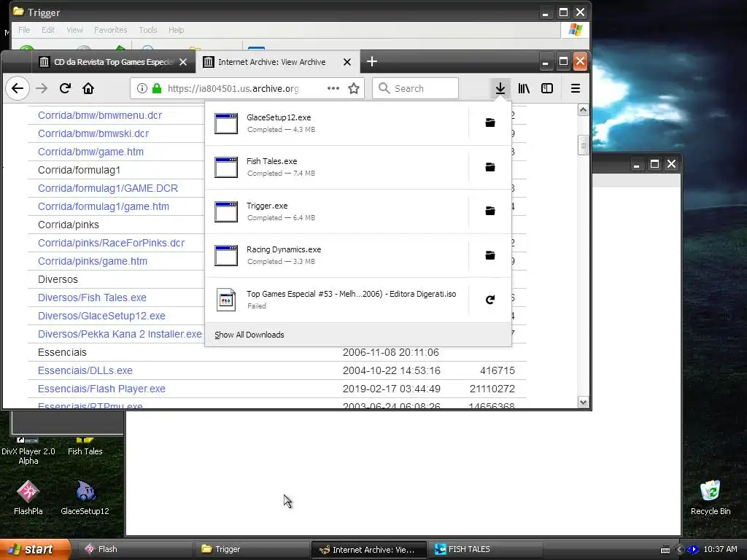The height and width of the screenshot is (560, 747).
Task: Select the Internet Archive: View Archive tab
Action: click(271, 62)
